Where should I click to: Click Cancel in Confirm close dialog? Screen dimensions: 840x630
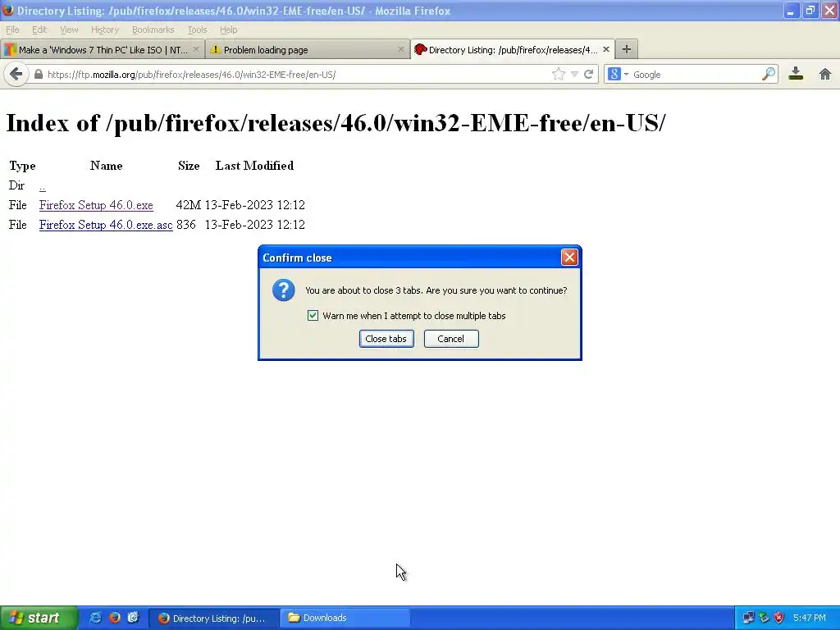coord(451,339)
